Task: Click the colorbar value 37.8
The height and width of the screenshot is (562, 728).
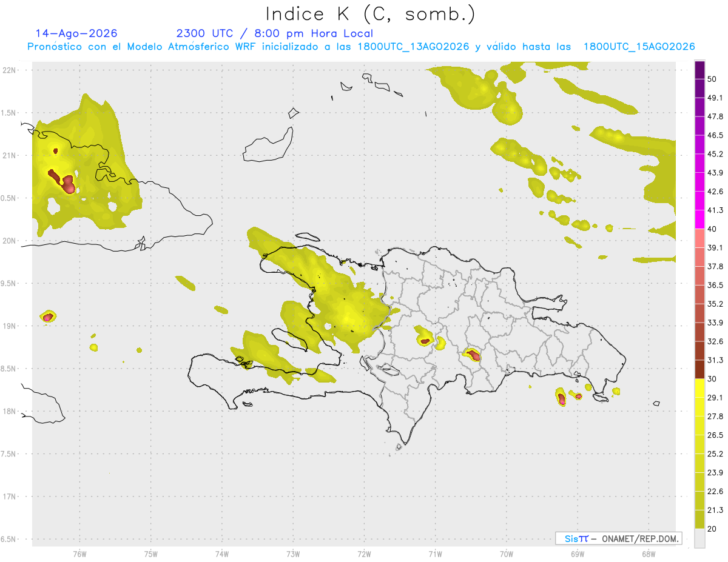Action: (x=715, y=266)
